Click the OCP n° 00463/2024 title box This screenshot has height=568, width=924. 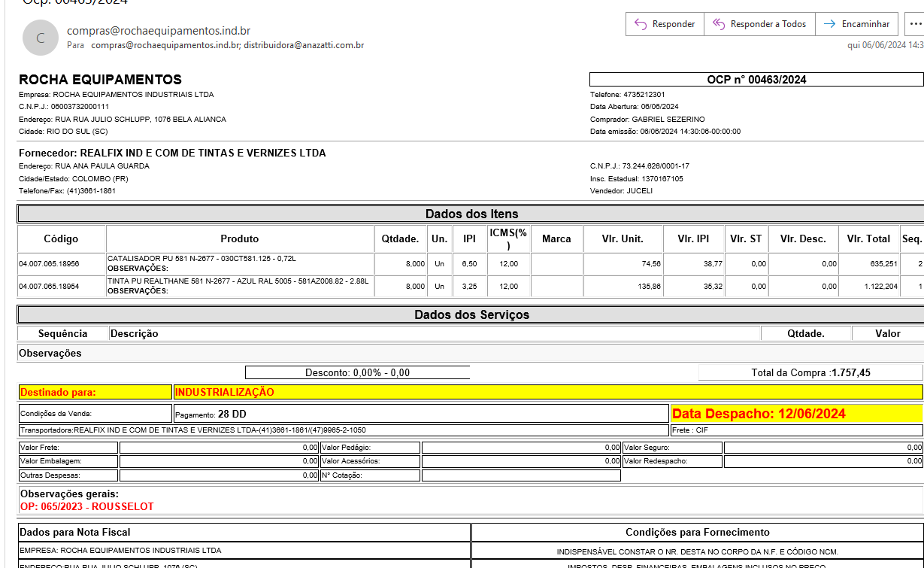[756, 79]
